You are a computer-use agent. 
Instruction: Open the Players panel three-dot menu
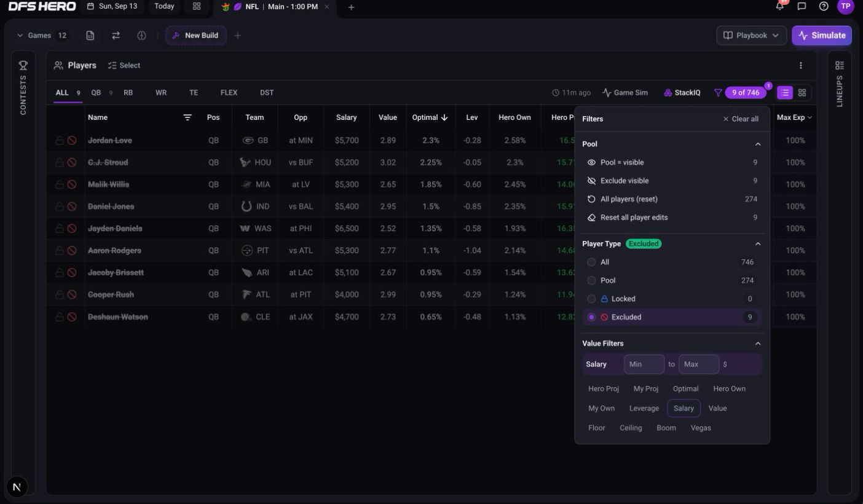point(800,65)
